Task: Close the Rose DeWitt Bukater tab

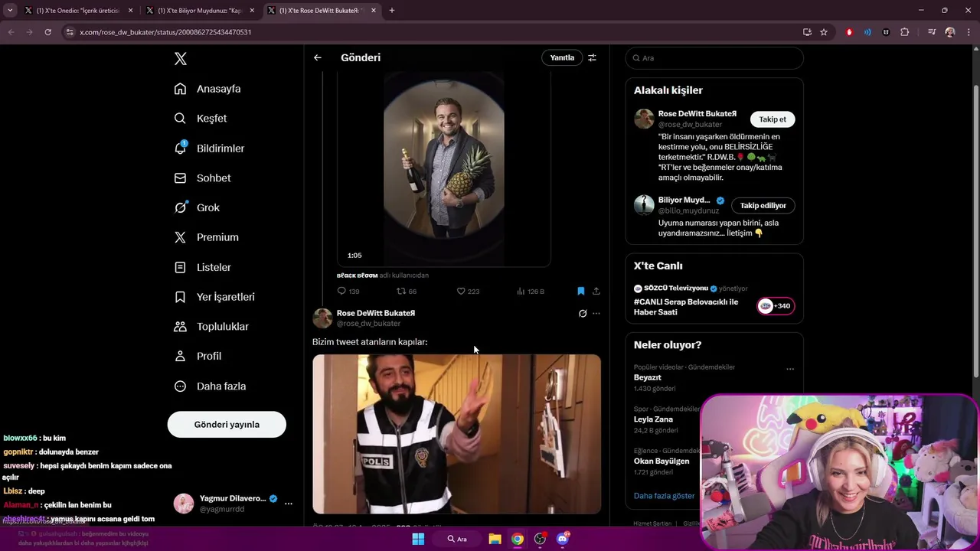Action: pos(374,11)
